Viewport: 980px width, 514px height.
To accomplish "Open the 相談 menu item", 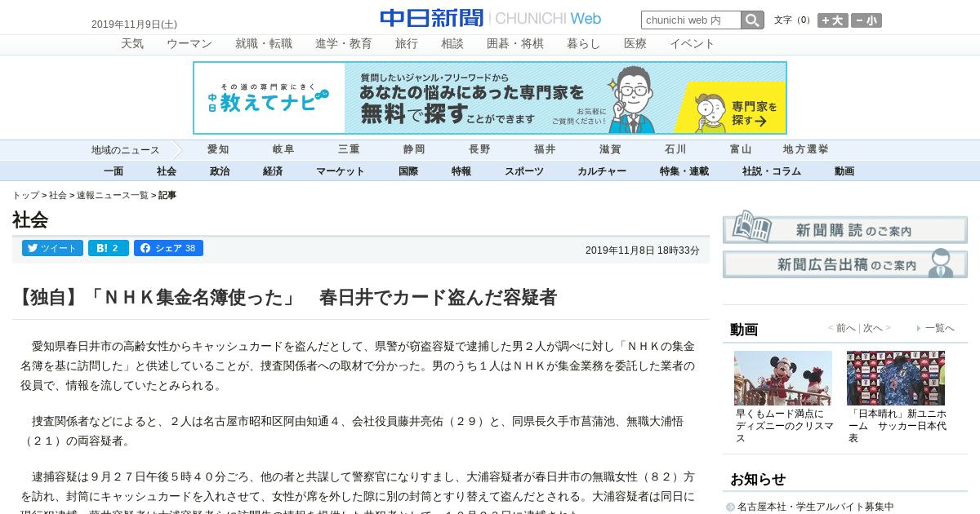I will click(452, 44).
